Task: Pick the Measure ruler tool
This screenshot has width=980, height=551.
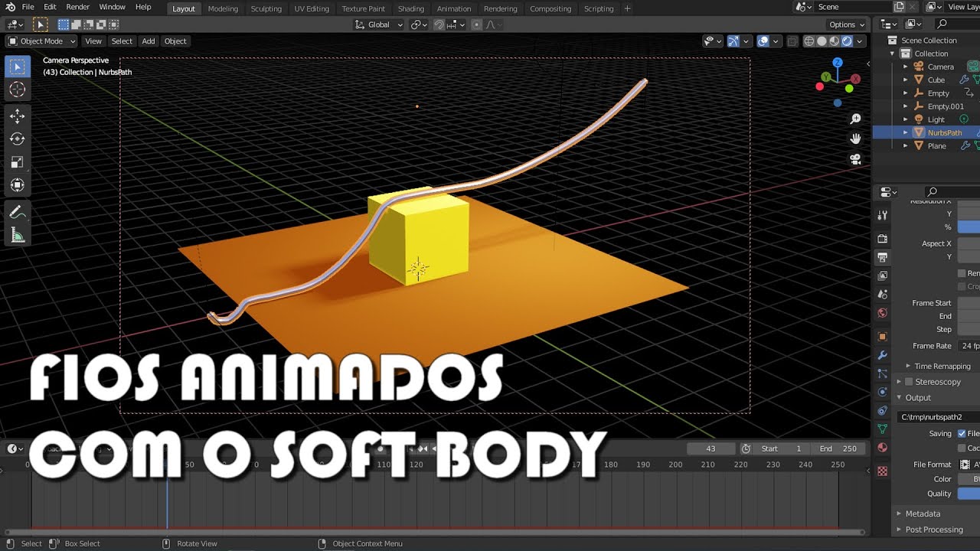Action: coord(17,235)
